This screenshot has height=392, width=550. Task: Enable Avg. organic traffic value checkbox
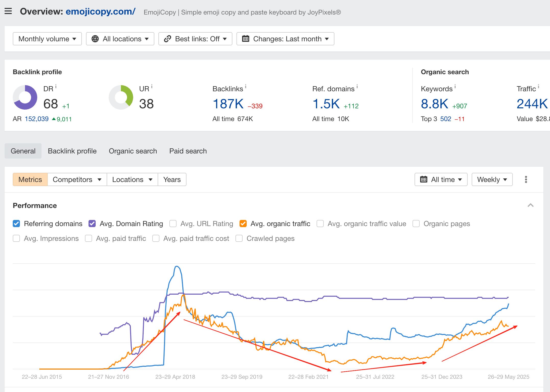pyautogui.click(x=320, y=224)
